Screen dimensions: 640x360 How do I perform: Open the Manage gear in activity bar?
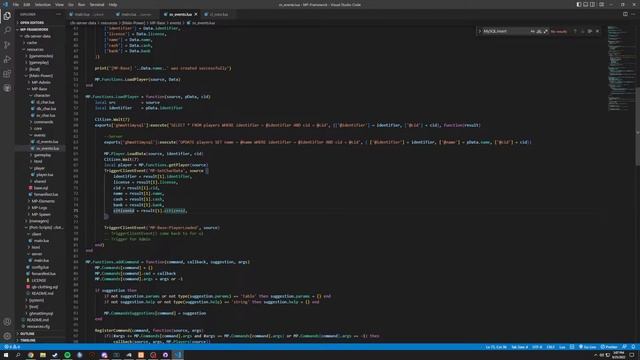7,336
